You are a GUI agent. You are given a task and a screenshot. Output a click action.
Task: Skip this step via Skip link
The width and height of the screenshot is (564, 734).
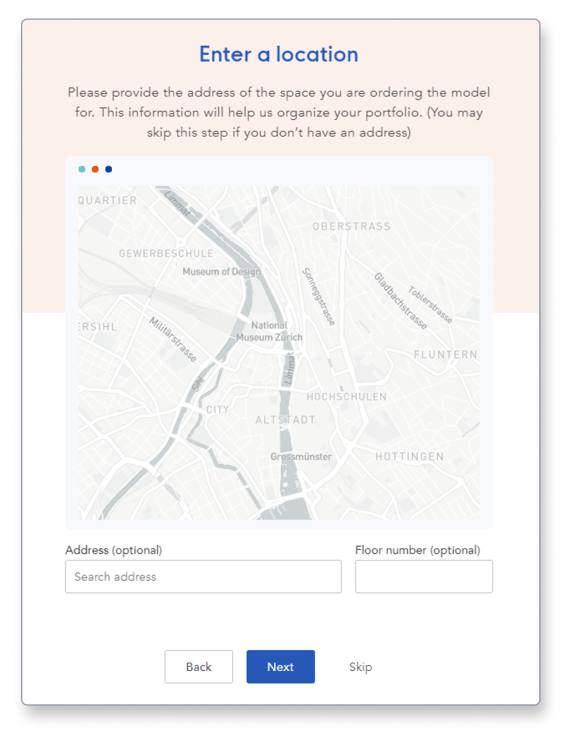tap(360, 667)
